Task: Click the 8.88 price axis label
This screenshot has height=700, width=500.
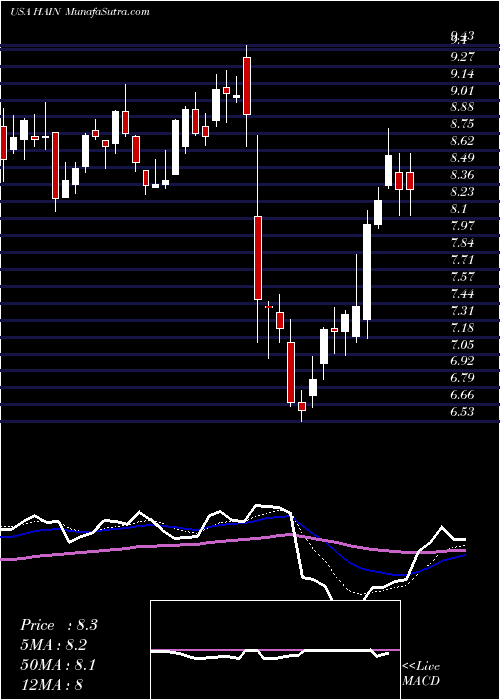Action: [462, 107]
